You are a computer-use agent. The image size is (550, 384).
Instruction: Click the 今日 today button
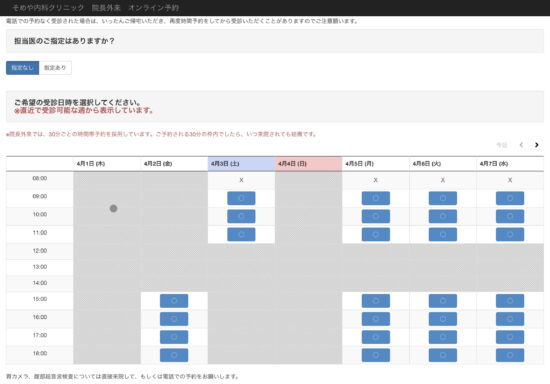click(502, 145)
